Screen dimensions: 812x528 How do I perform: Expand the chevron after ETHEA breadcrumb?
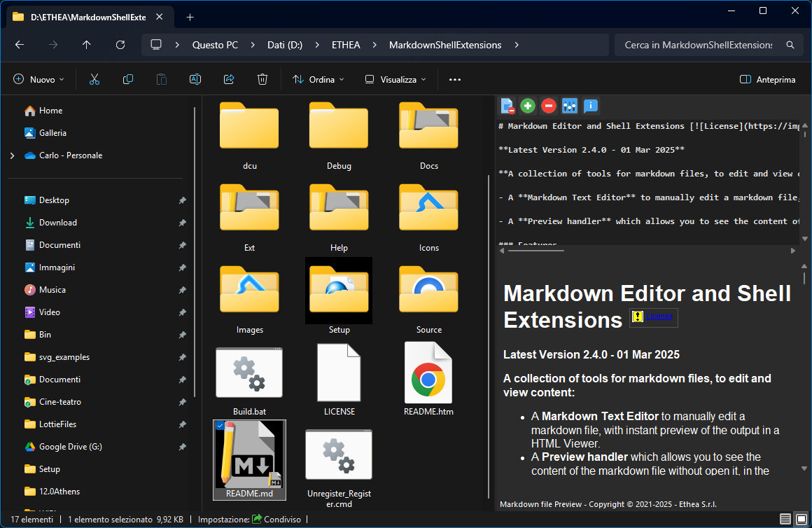click(x=374, y=45)
